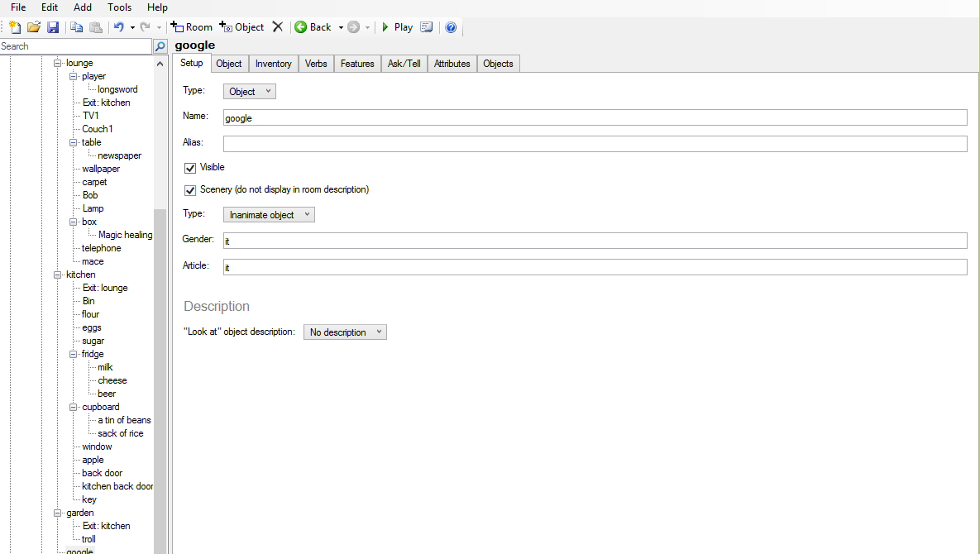
Task: Open the Tools menu
Action: pos(119,7)
